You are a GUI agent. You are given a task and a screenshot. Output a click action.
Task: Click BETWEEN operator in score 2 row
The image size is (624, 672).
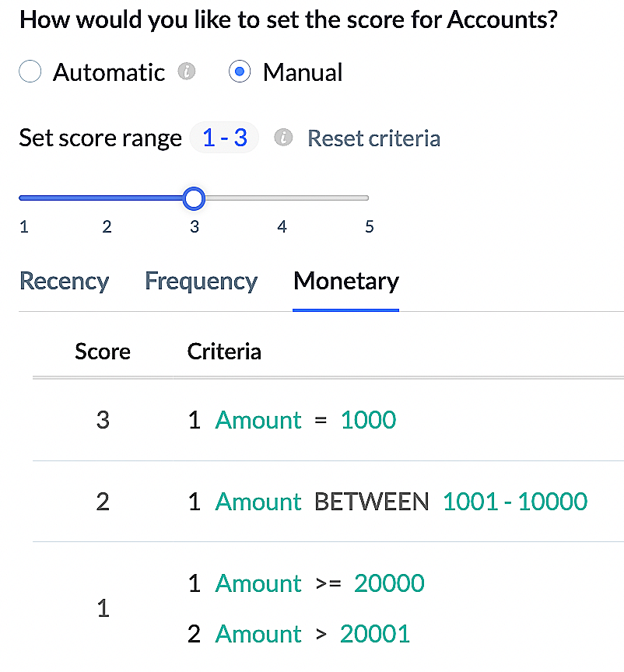(x=371, y=502)
